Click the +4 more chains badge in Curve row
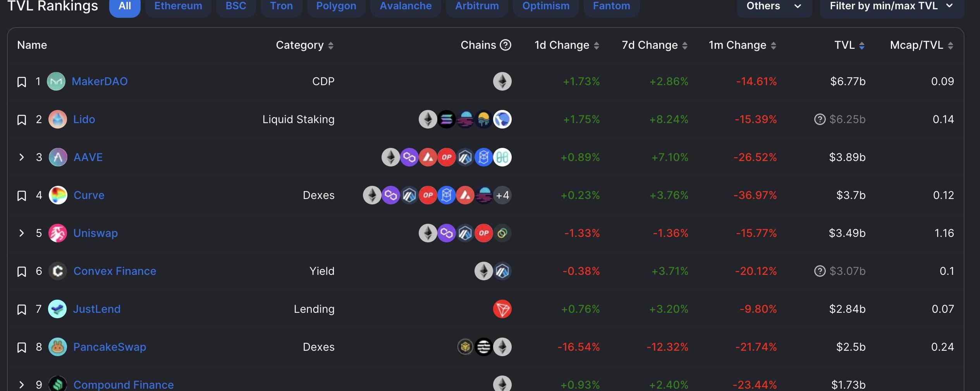 (502, 195)
